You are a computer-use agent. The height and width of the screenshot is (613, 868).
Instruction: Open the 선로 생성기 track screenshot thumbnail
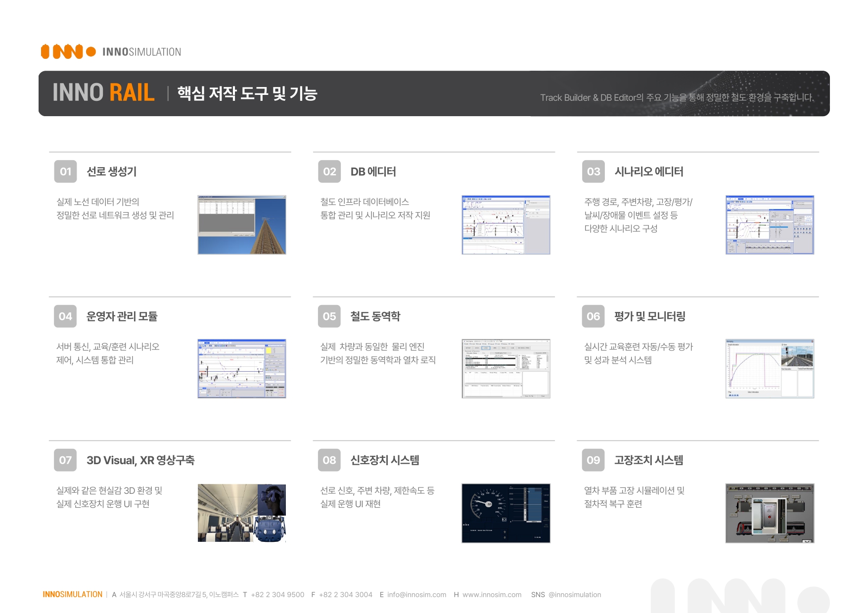(x=242, y=225)
